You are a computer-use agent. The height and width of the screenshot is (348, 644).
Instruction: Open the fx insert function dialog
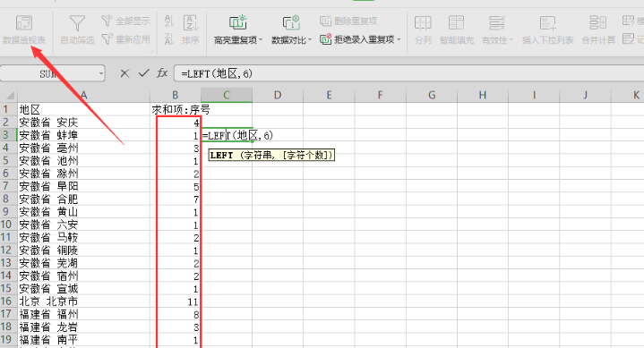[162, 73]
